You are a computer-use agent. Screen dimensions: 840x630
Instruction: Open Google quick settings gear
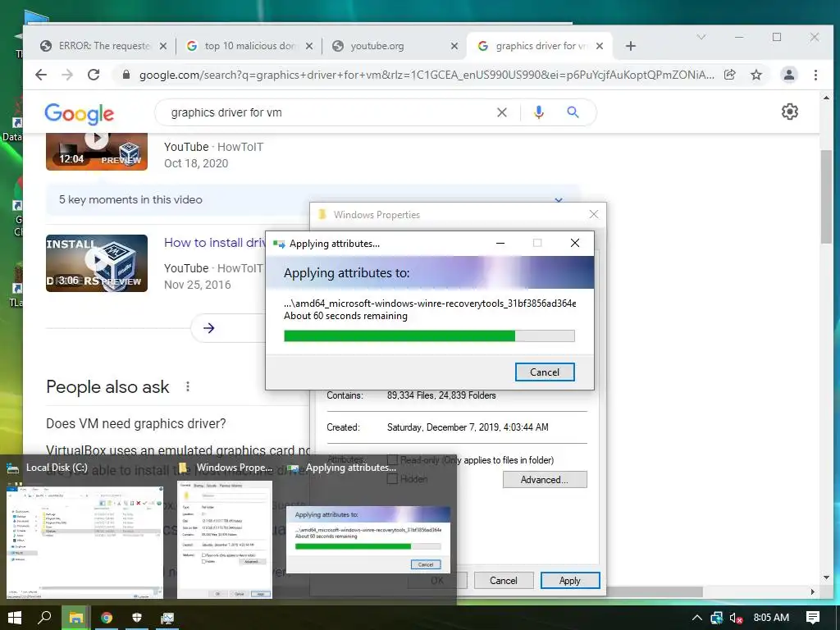point(790,112)
